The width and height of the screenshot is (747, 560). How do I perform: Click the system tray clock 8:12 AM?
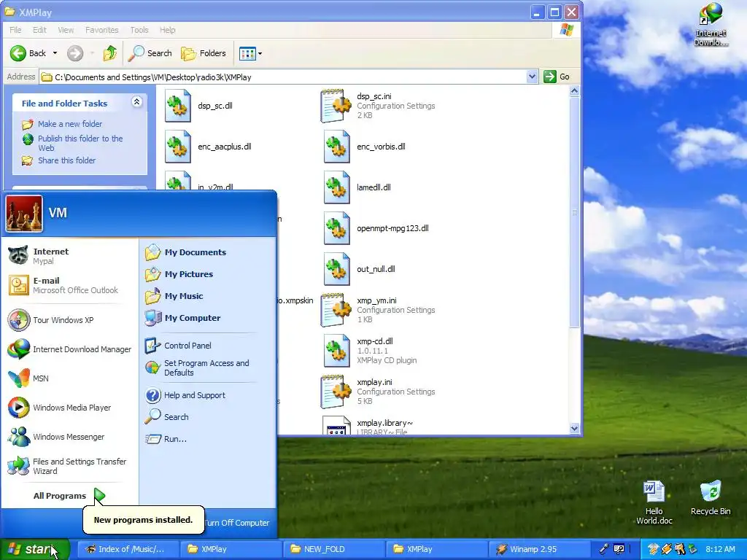tap(720, 549)
